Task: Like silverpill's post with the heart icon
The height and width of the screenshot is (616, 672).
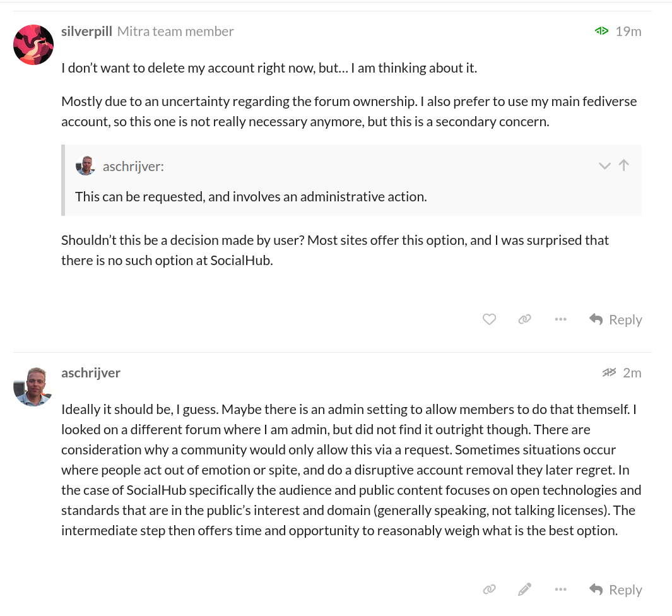Action: pyautogui.click(x=489, y=319)
